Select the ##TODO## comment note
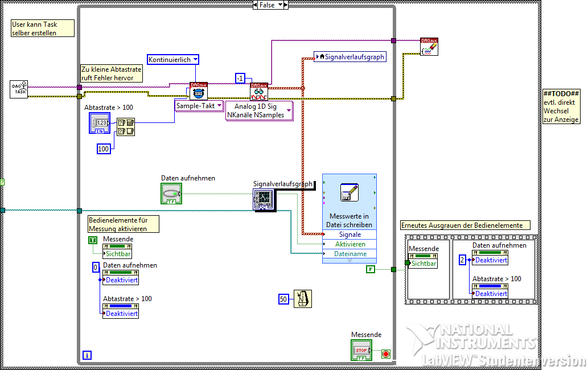The image size is (588, 370). (x=561, y=106)
